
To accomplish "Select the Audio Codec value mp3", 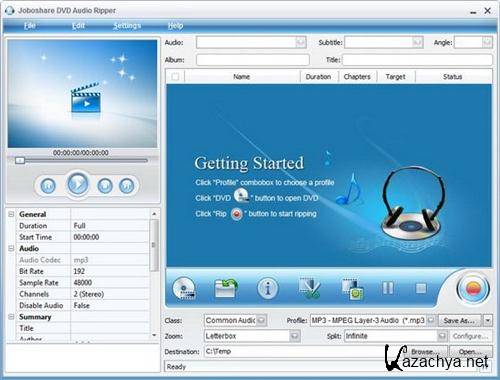I will tap(110, 260).
